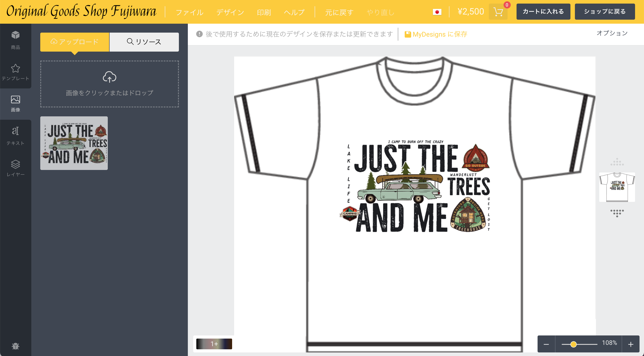
Task: Open the テンプレート star panel
Action: (x=15, y=72)
